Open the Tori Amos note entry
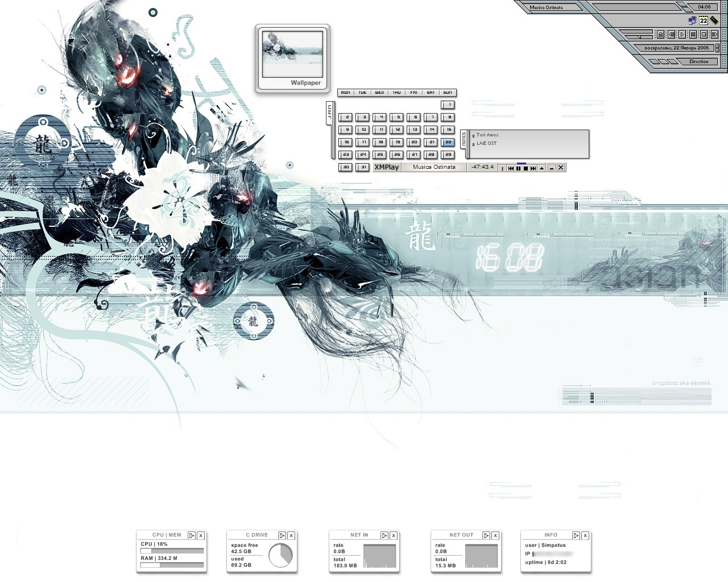The width and height of the screenshot is (728, 582). pyautogui.click(x=487, y=135)
